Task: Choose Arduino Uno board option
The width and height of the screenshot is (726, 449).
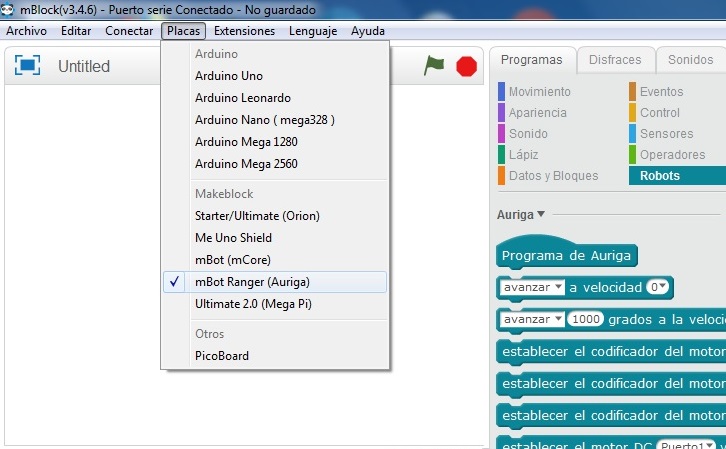Action: click(229, 75)
